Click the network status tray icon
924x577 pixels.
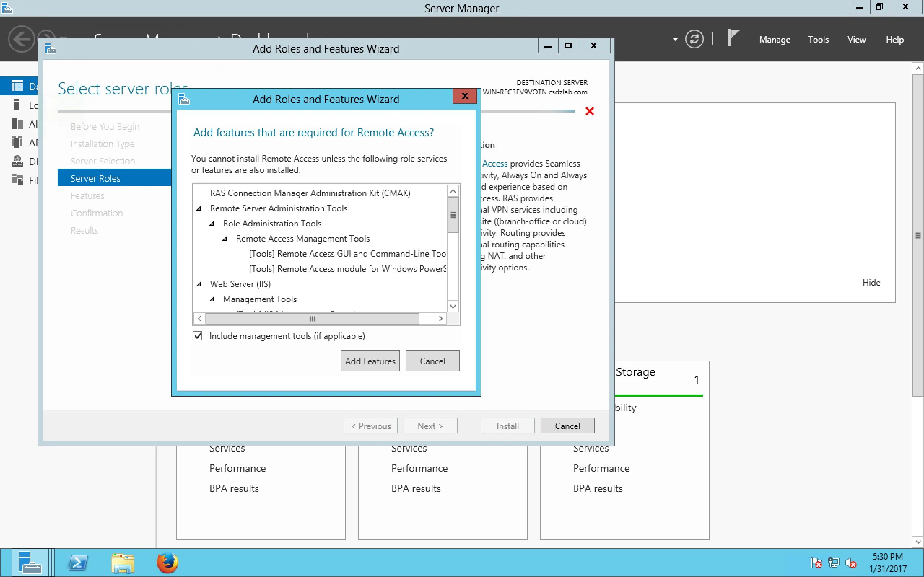click(x=833, y=563)
